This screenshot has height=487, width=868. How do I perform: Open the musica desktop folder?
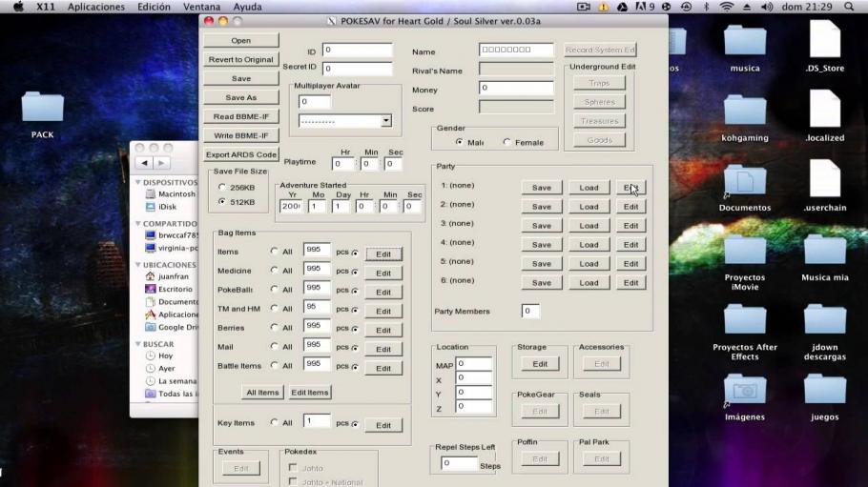(745, 41)
